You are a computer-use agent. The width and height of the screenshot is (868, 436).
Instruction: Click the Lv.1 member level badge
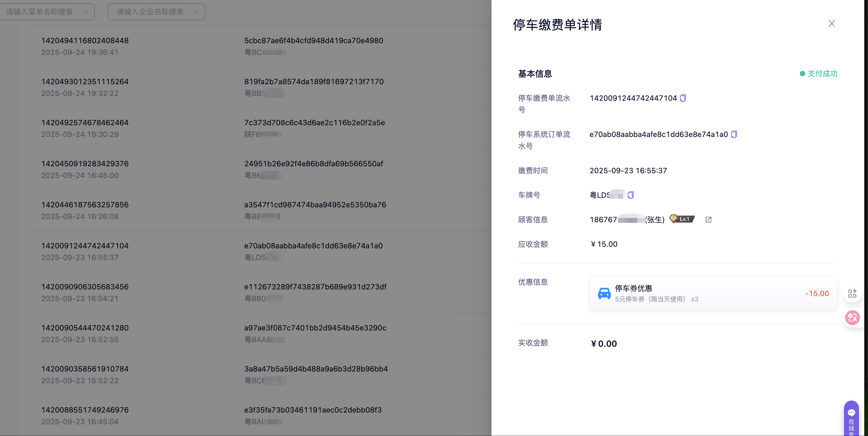682,219
